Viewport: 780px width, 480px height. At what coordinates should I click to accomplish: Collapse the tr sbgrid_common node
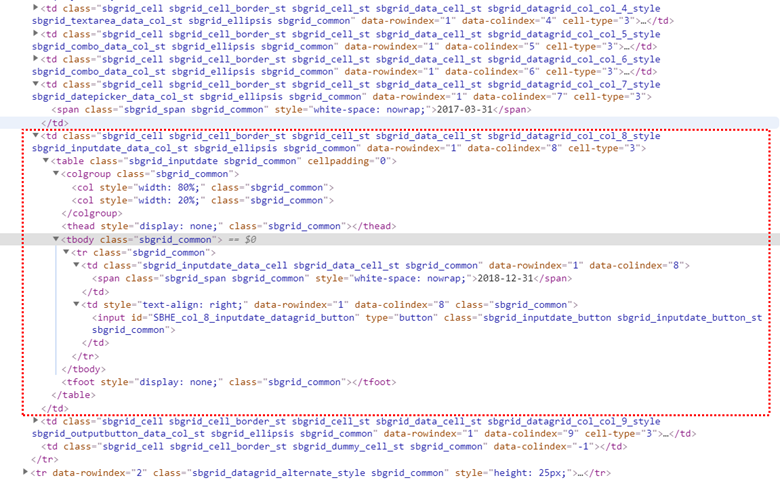66,252
